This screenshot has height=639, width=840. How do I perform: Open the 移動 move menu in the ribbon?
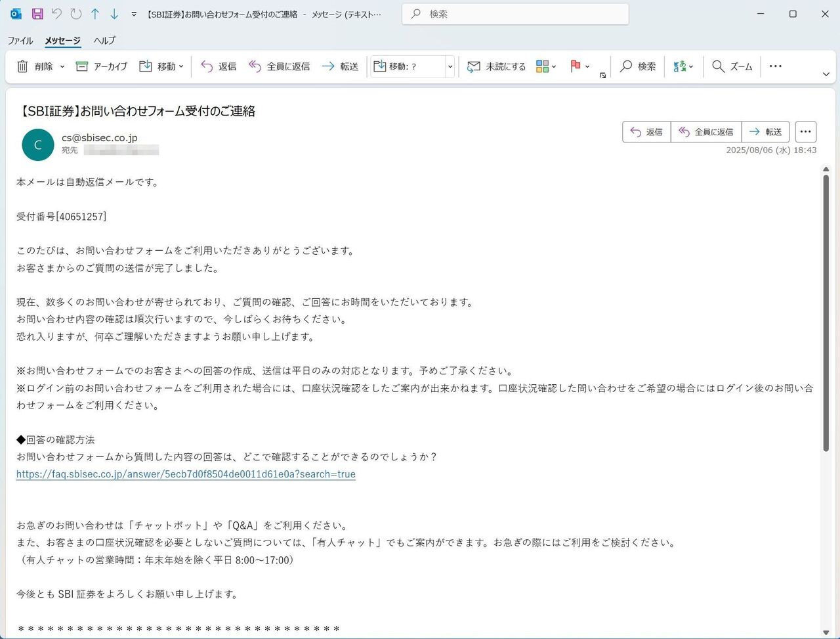(161, 66)
